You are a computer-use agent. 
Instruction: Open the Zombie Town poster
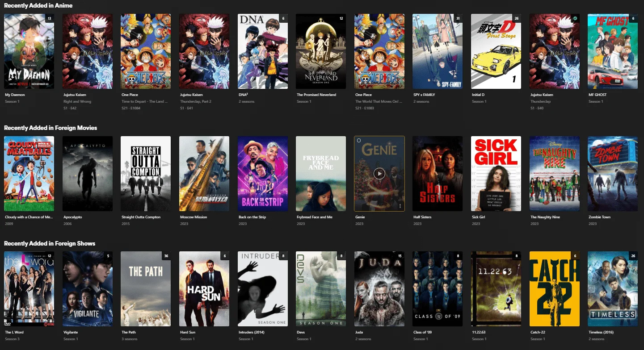pyautogui.click(x=613, y=174)
